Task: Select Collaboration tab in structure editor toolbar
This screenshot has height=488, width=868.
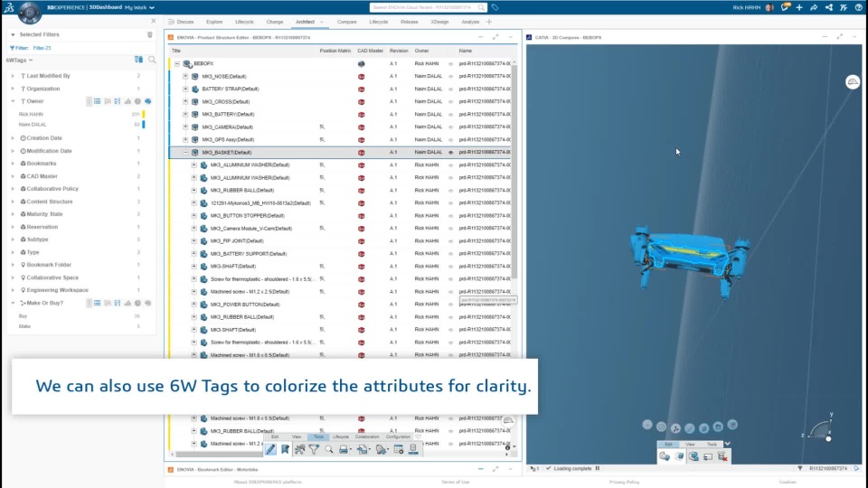Action: tap(367, 436)
